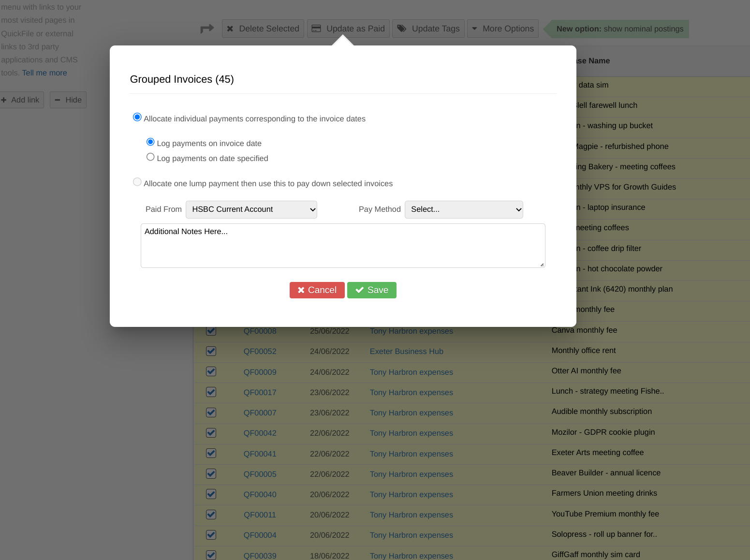Screen dimensions: 750x560
Task: Select Allocate individual payments radio option
Action: click(137, 117)
